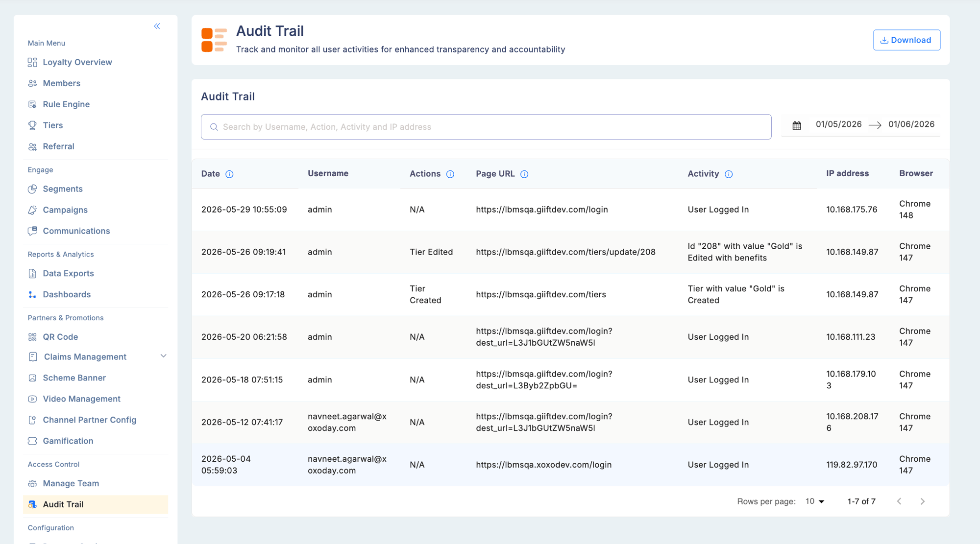Click URL with dest_url=L3Byb2ZpbGU=
The height and width of the screenshot is (544, 980).
544,379
